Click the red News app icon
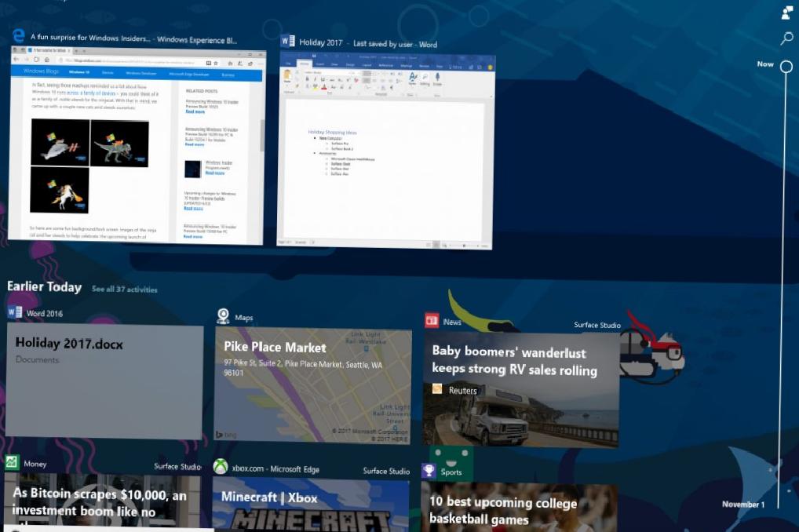Viewport: 799px width, 532px height. tap(432, 320)
